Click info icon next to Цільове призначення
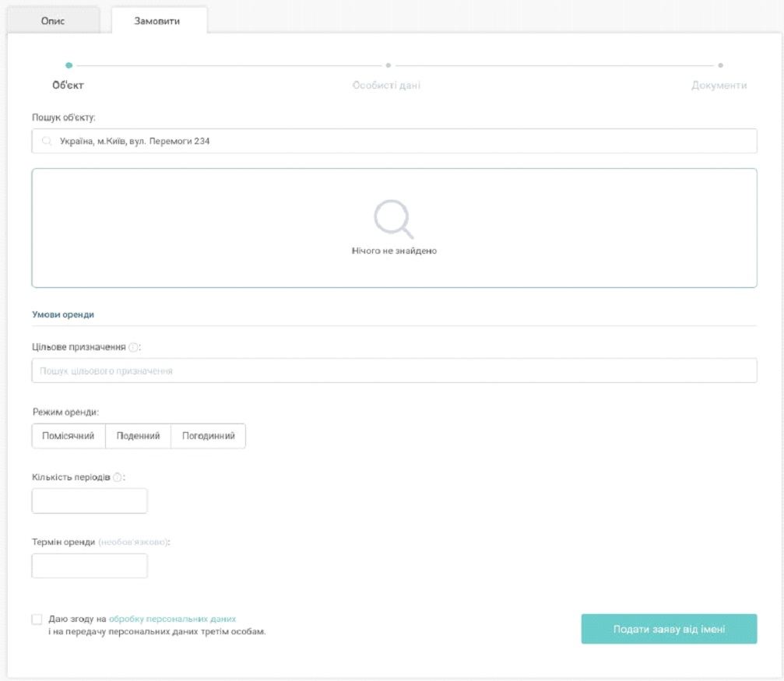Screen dimensions: 784x681 (x=133, y=347)
